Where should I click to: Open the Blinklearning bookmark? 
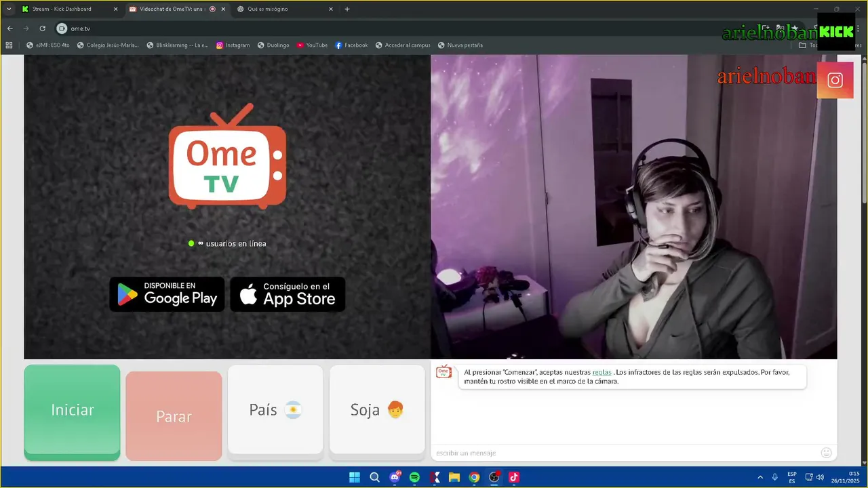[x=178, y=45]
